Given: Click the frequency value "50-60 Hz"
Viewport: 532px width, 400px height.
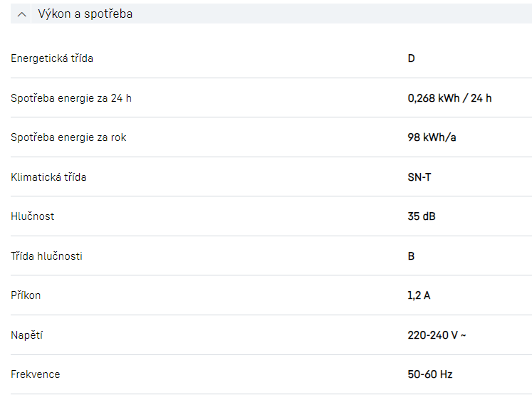Looking at the screenshot, I should point(430,374).
